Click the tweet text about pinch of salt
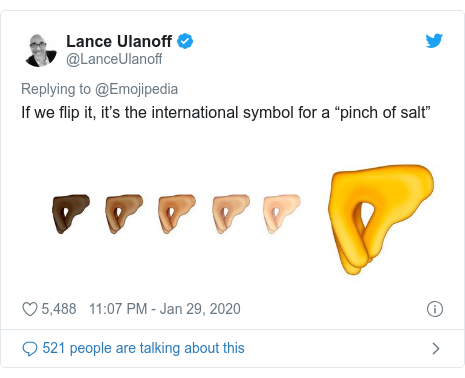Viewport: 465px width, 378px height. point(226,113)
